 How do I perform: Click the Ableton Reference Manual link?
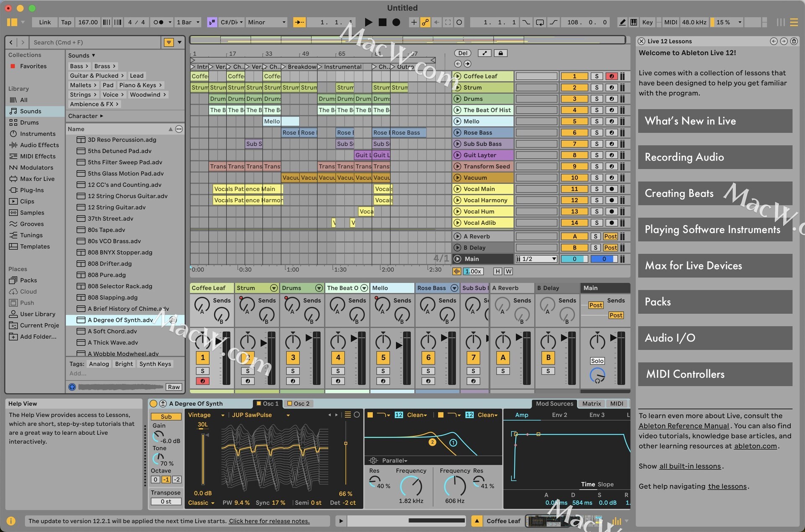point(684,426)
